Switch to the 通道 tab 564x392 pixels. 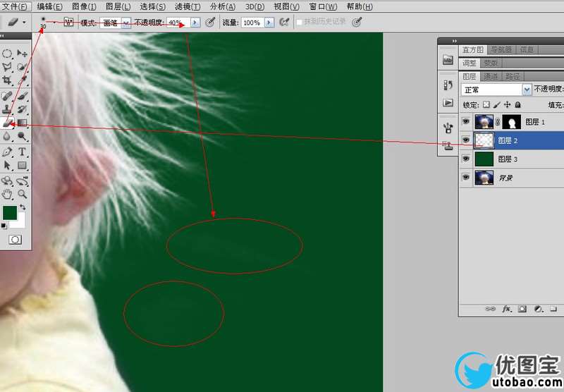[491, 76]
